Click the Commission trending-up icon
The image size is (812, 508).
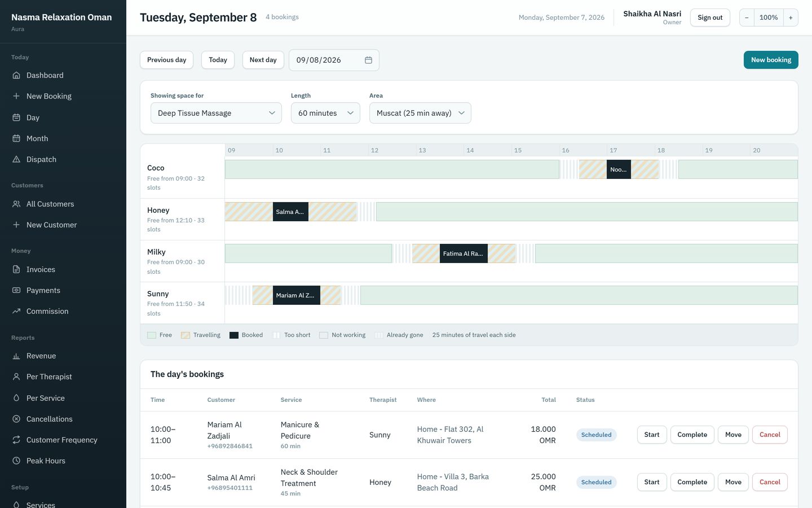click(x=16, y=311)
